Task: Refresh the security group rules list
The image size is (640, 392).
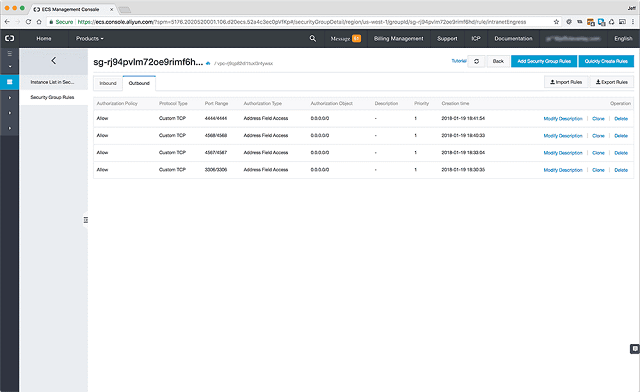Action: click(476, 61)
